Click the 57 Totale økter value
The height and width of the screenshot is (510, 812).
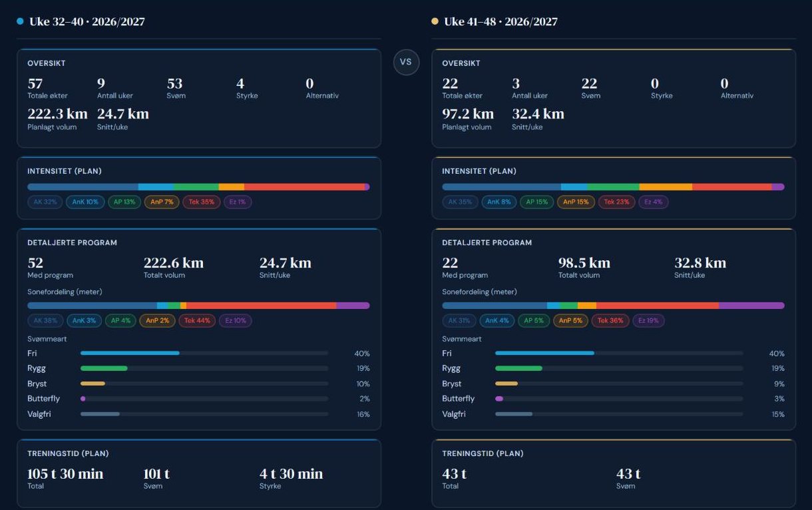pyautogui.click(x=35, y=83)
